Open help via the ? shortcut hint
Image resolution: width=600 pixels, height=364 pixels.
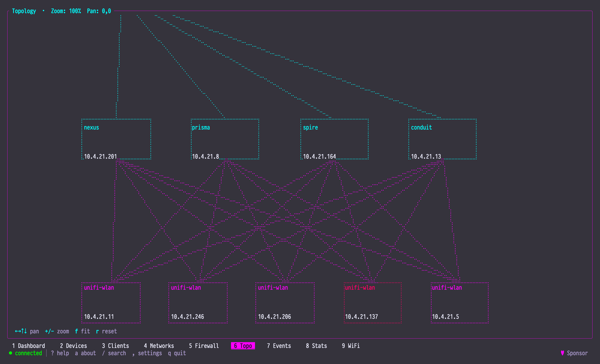60,353
